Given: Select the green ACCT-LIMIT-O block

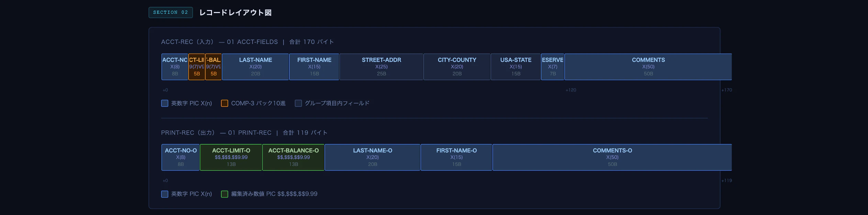Looking at the screenshot, I should pos(231,157).
